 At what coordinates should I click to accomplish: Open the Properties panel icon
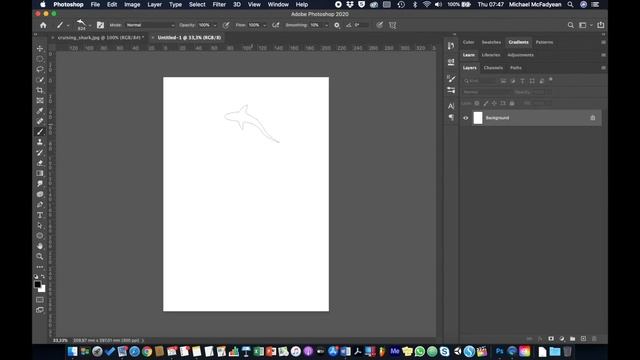click(x=451, y=62)
